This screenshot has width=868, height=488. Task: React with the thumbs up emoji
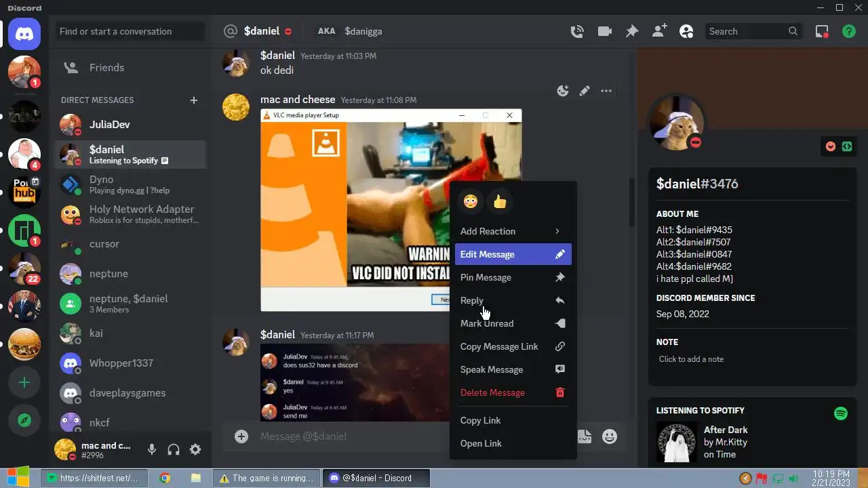click(x=500, y=201)
